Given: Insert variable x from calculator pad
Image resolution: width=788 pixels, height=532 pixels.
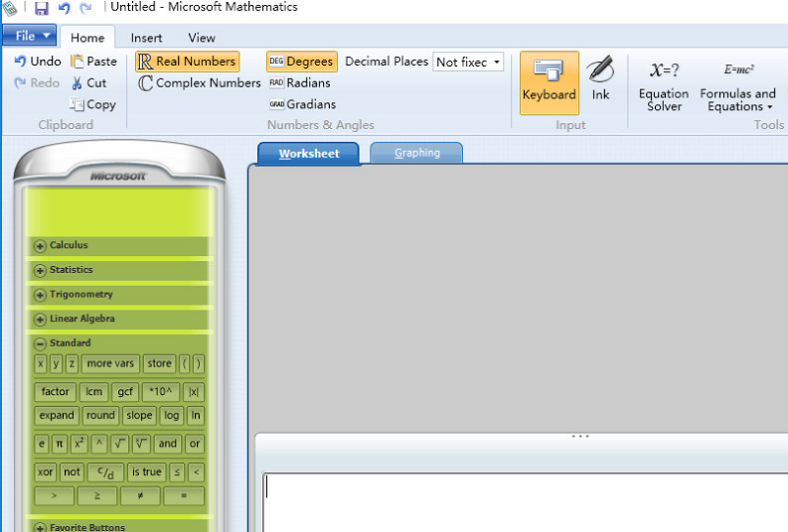Looking at the screenshot, I should (41, 364).
